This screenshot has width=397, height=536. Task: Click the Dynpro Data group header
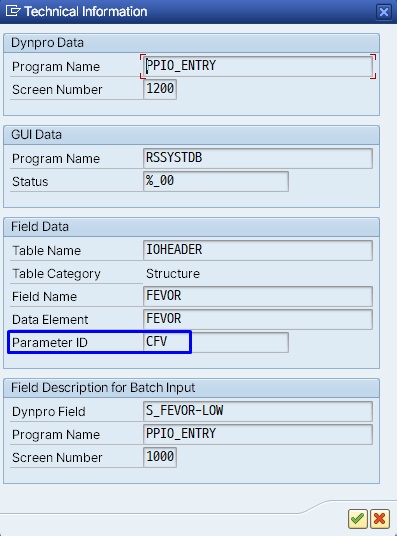pyautogui.click(x=191, y=43)
